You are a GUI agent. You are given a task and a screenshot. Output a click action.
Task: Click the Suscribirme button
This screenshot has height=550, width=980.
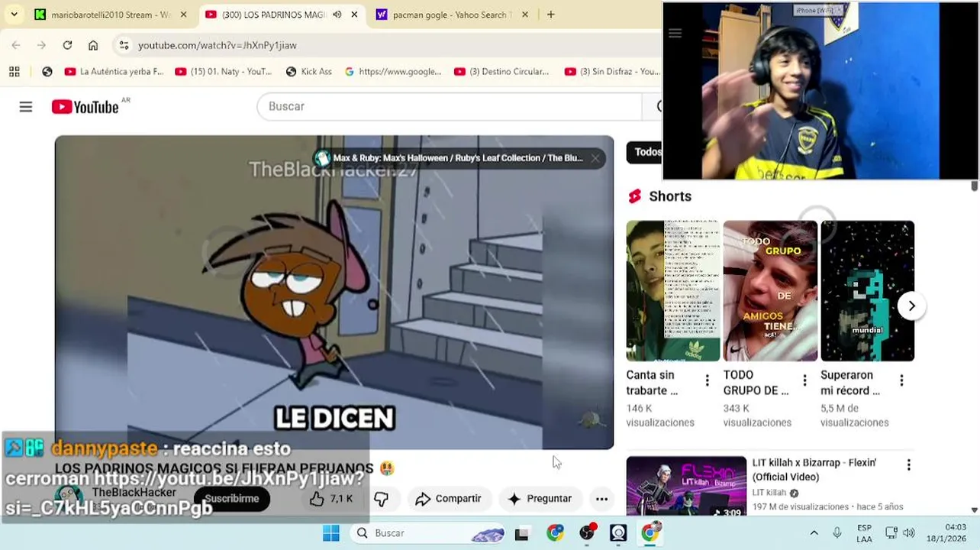click(x=232, y=499)
